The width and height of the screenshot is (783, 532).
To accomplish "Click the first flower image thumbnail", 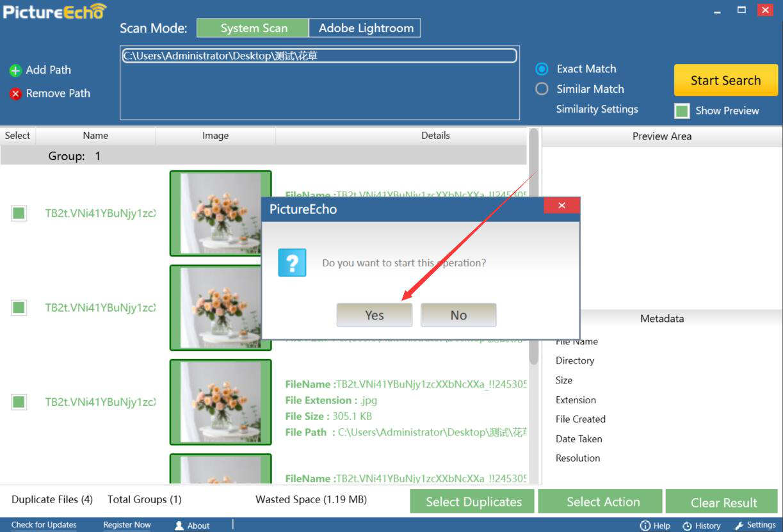I will [221, 213].
